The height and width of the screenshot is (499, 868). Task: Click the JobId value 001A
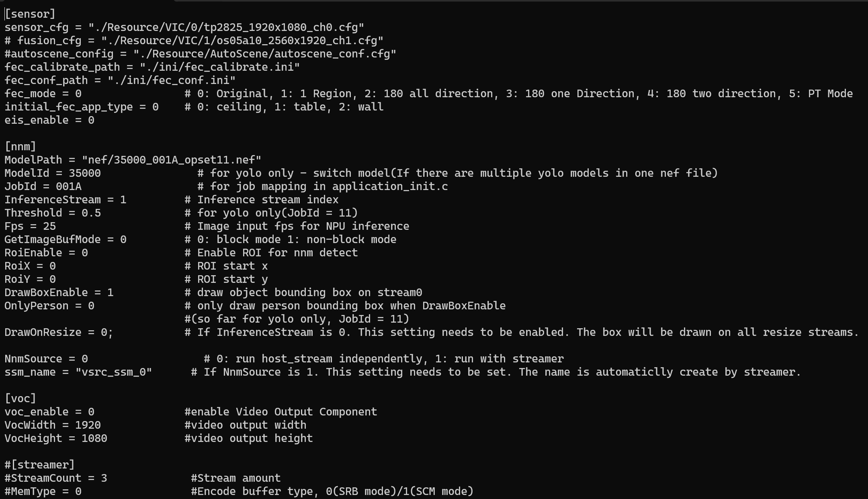[68, 186]
